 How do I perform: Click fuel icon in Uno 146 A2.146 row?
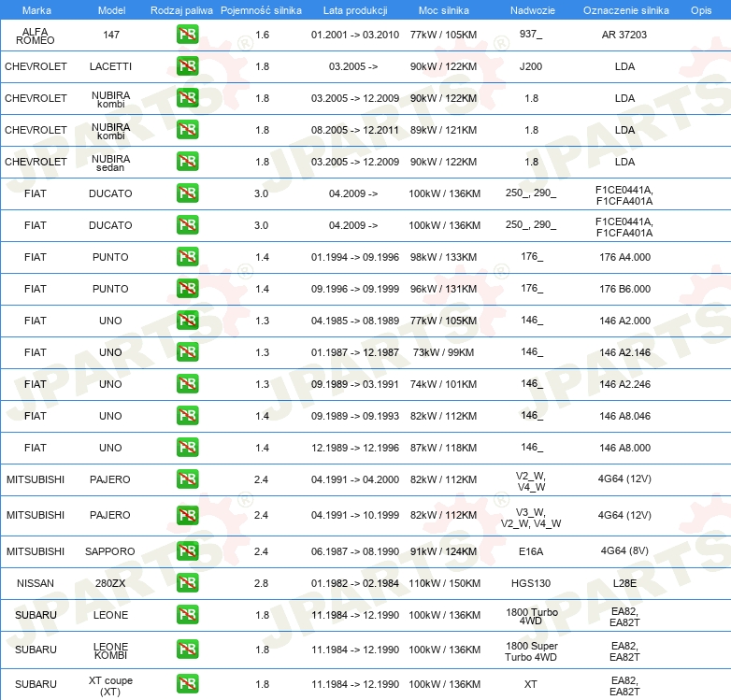(187, 351)
